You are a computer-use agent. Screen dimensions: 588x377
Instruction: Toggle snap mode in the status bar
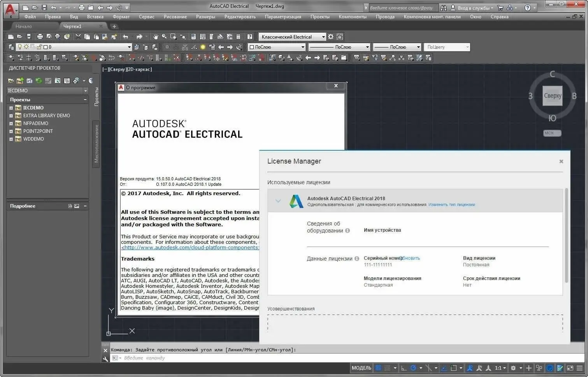(x=387, y=368)
